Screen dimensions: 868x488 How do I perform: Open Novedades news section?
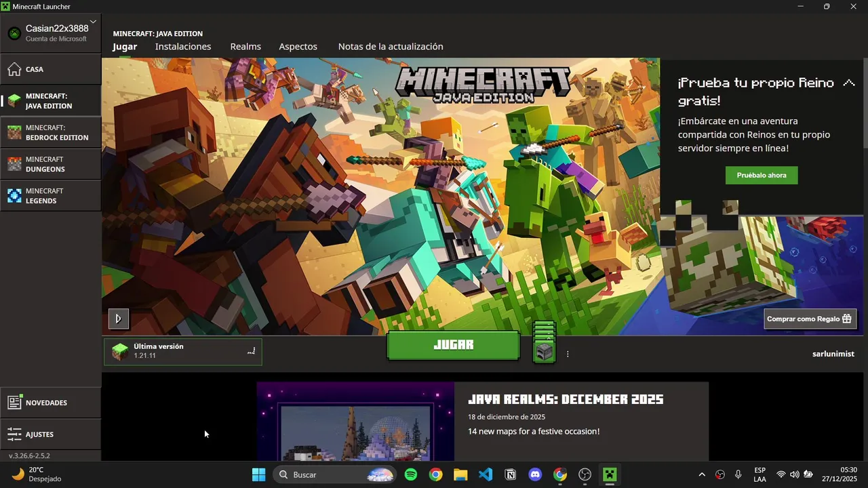(x=51, y=403)
